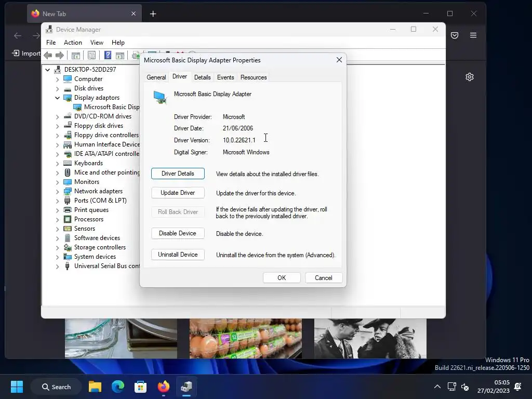Expand the System devices node
The image size is (532, 399).
[57, 257]
